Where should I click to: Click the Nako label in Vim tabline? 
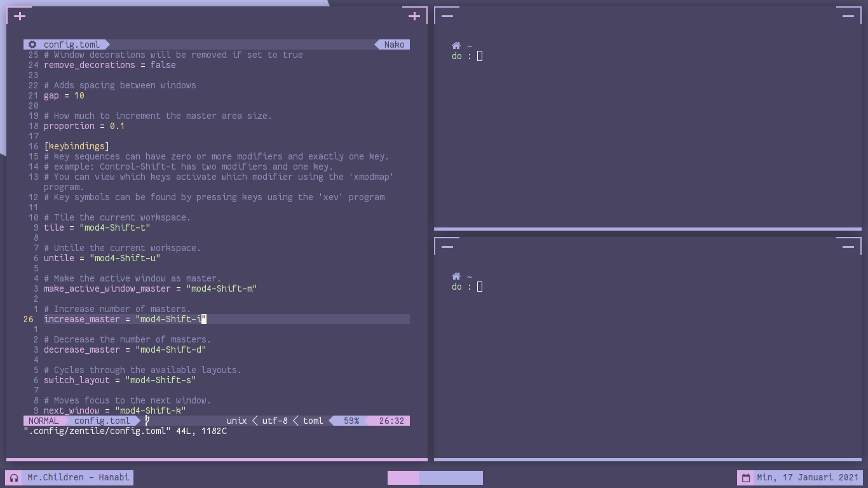(x=394, y=44)
